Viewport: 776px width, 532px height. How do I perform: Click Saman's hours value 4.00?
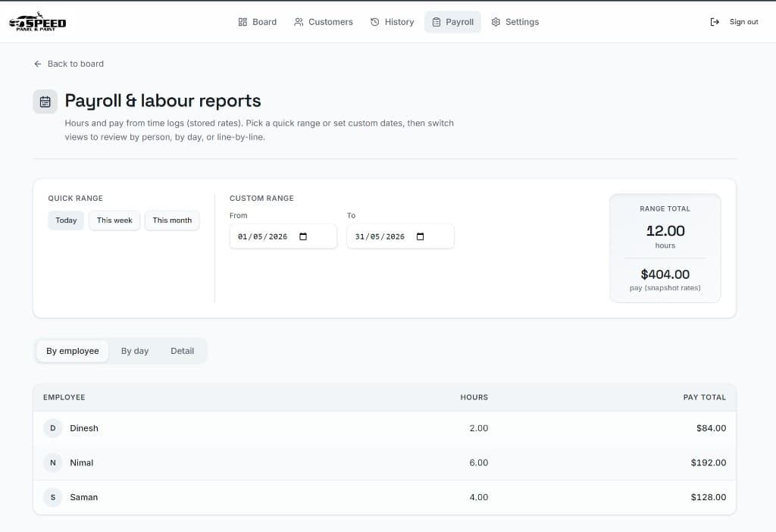point(479,497)
